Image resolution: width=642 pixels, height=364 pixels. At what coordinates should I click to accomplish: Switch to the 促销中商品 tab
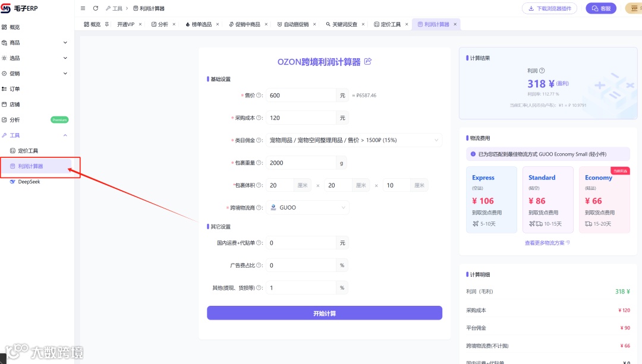click(244, 24)
